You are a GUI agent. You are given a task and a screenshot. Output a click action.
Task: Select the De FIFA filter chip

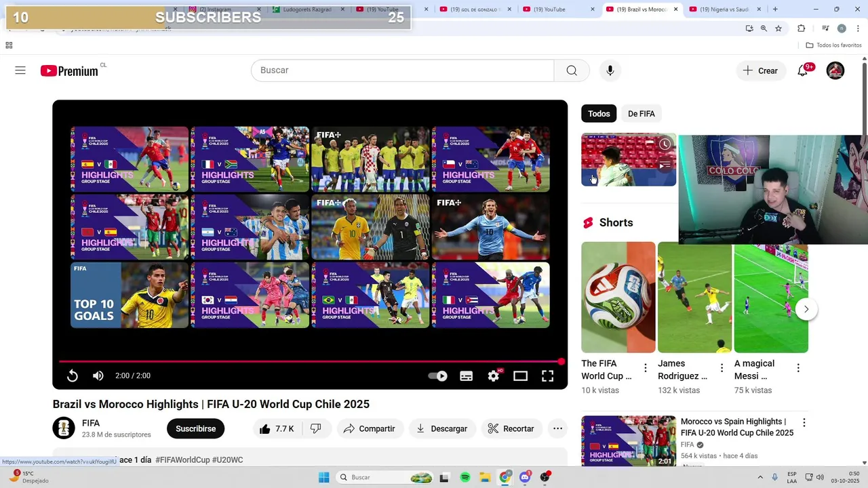point(642,114)
